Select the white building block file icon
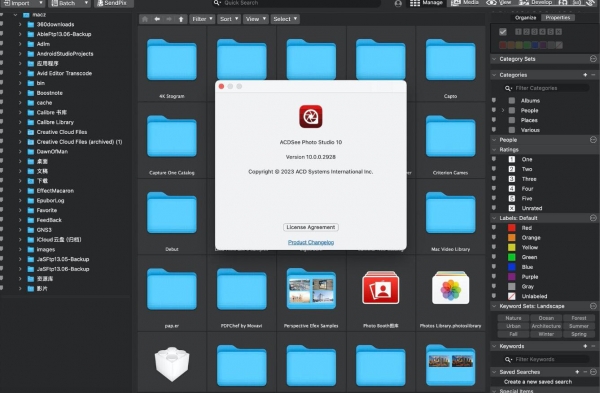The width and height of the screenshot is (600, 393). pos(172,364)
